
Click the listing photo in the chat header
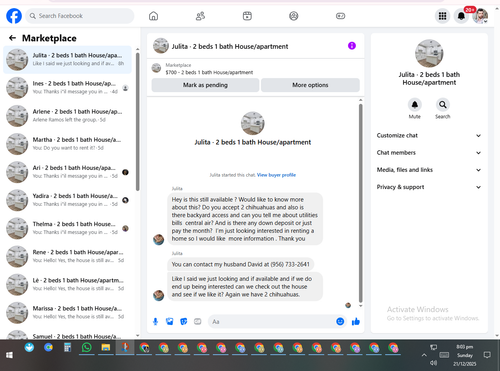(161, 46)
